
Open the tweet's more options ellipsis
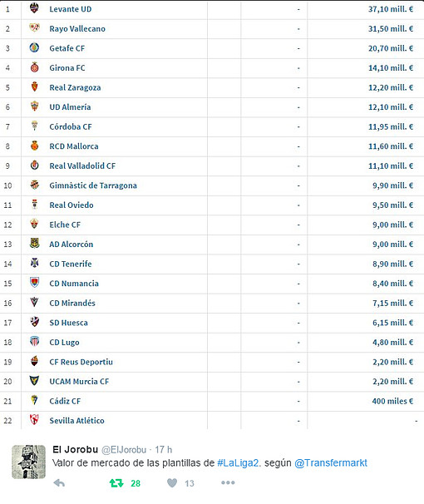(x=228, y=482)
